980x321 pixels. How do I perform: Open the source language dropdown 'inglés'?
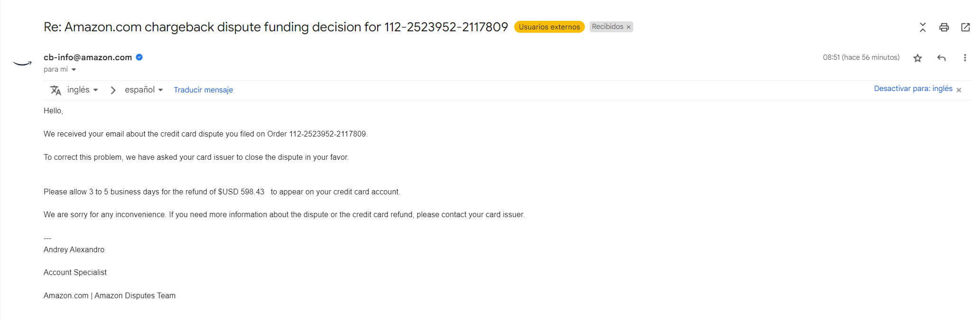coord(83,90)
